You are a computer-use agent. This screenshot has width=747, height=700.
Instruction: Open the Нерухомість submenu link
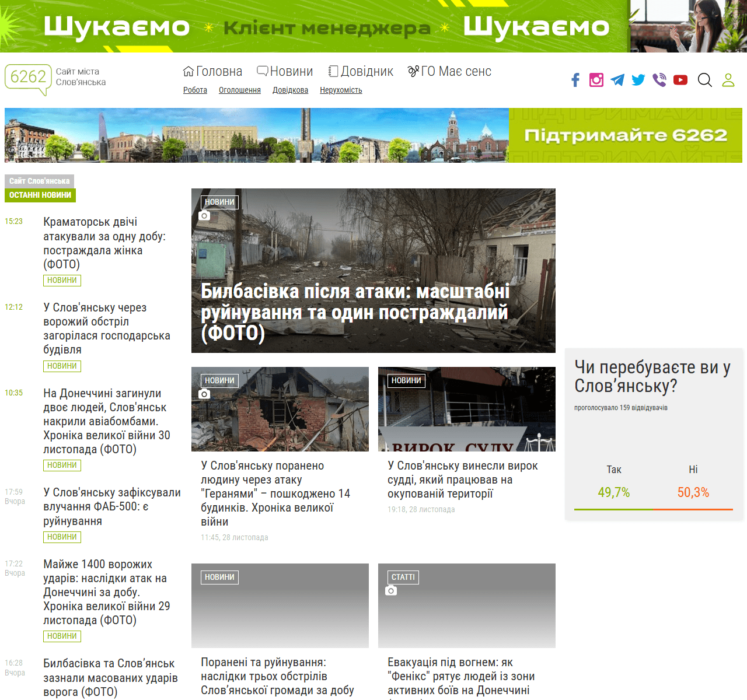(341, 90)
